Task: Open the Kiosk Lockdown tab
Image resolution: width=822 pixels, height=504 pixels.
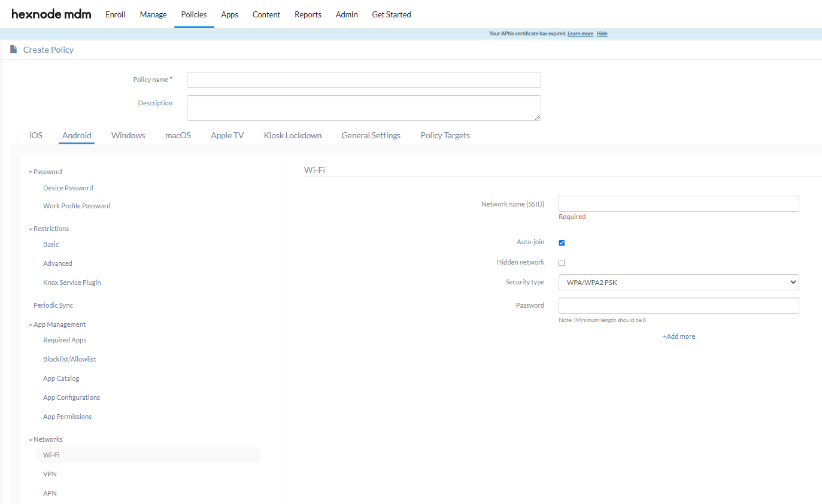Action: pyautogui.click(x=293, y=135)
